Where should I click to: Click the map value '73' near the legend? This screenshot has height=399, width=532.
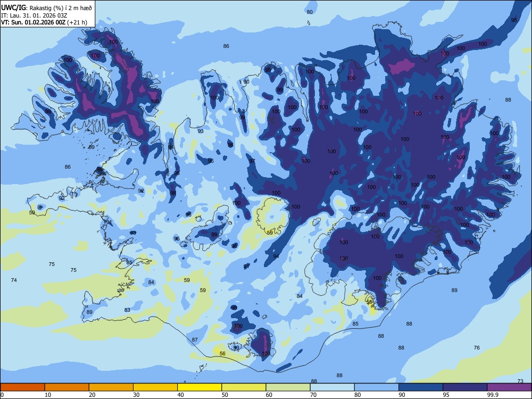point(520,381)
